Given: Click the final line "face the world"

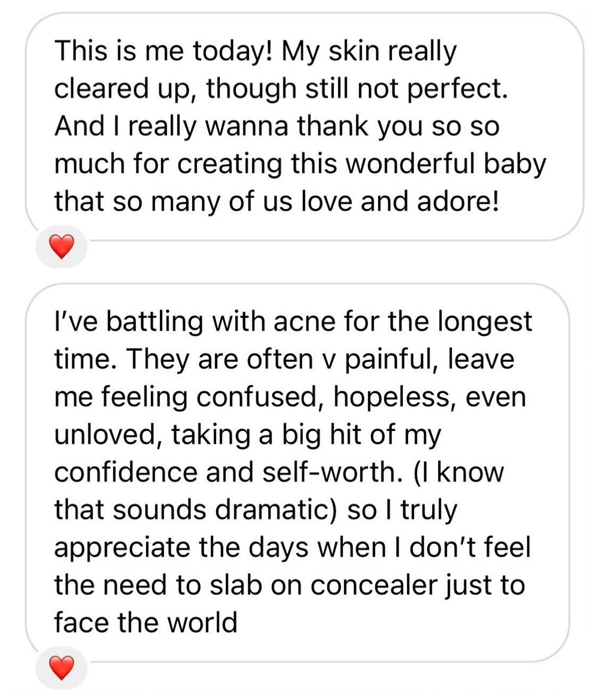Looking at the screenshot, I should pyautogui.click(x=146, y=622).
